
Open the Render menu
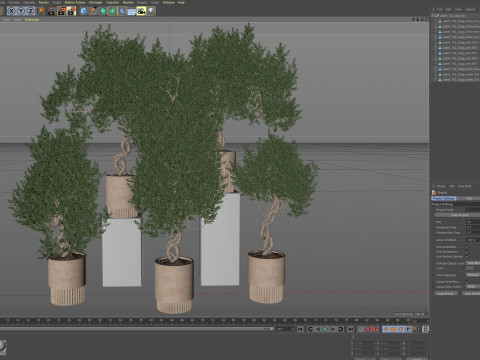pyautogui.click(x=44, y=2)
